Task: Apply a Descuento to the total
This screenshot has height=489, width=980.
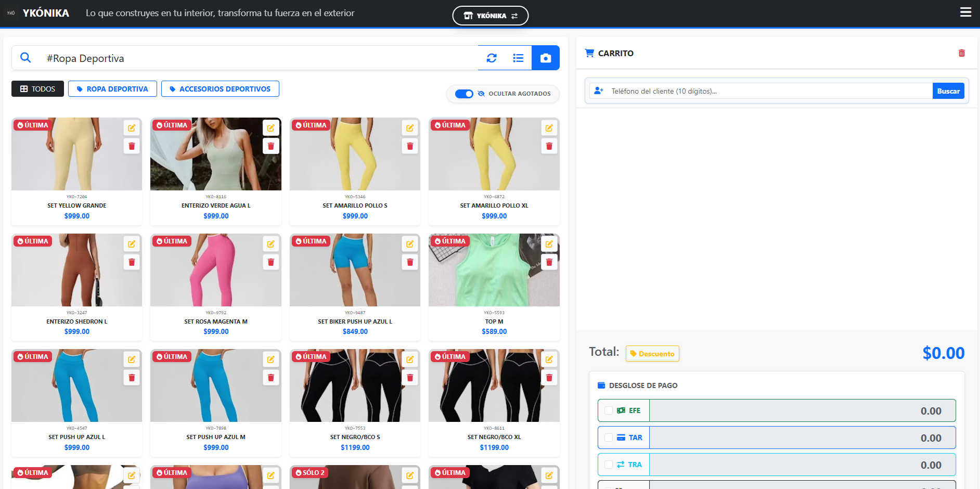Action: [652, 354]
